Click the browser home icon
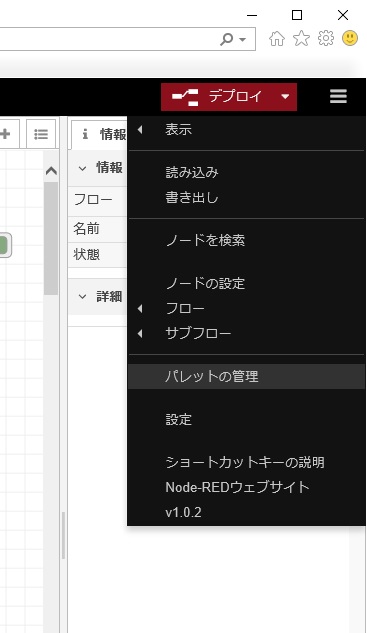 (277, 39)
